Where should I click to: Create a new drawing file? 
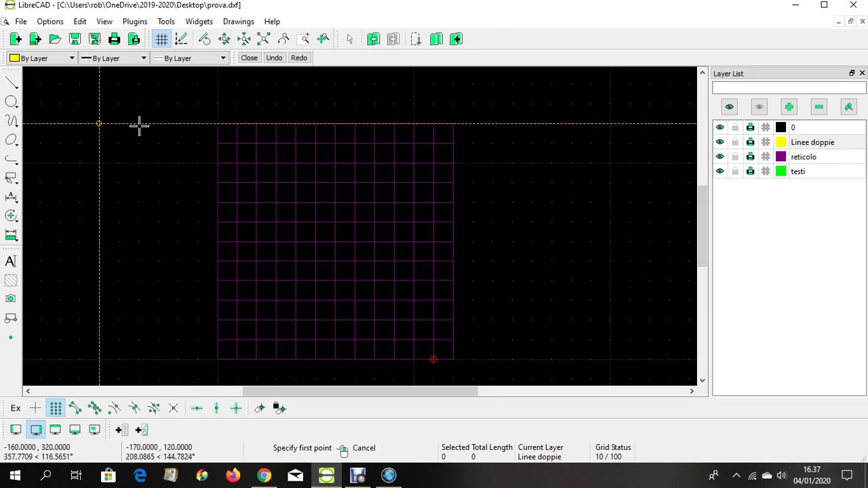click(x=16, y=39)
